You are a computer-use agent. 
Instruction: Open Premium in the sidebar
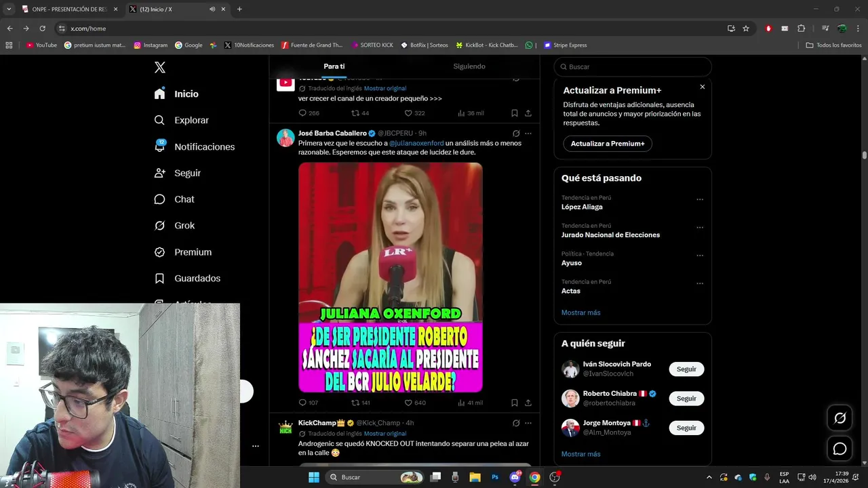182,252
